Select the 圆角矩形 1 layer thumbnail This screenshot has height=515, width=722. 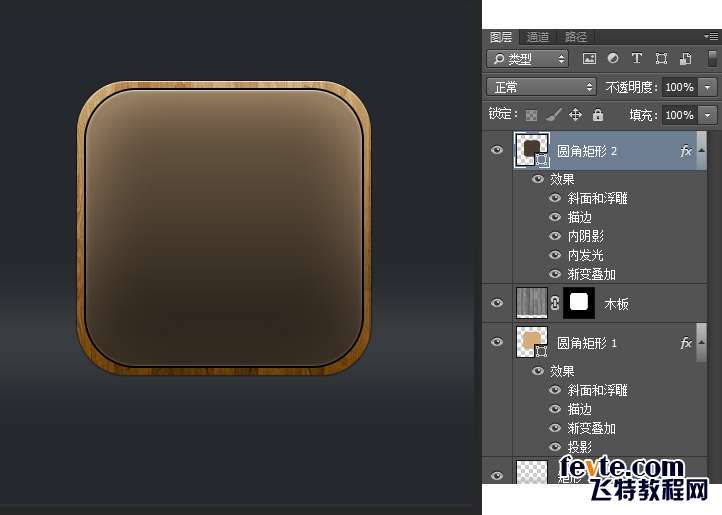532,342
